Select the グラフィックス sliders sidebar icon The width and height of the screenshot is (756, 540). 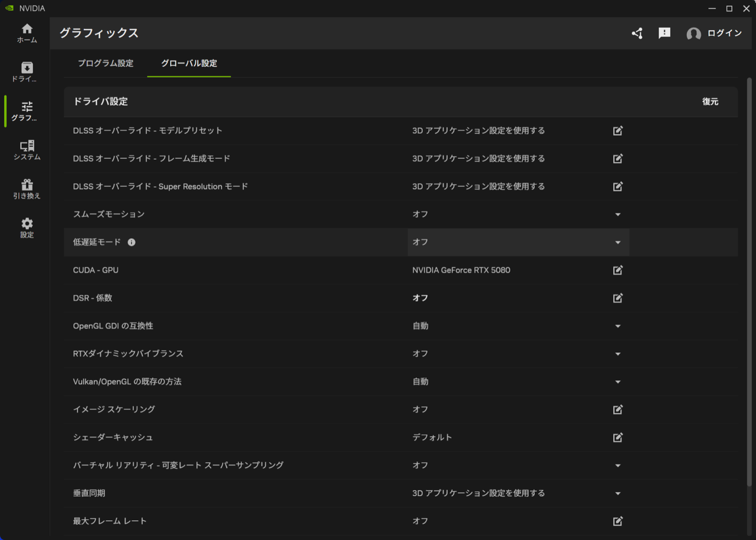[27, 111]
